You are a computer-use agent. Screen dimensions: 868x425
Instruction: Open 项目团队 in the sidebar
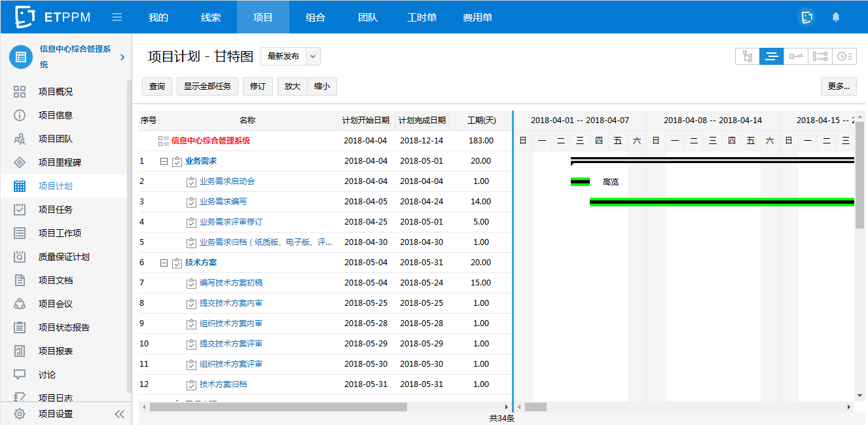56,139
